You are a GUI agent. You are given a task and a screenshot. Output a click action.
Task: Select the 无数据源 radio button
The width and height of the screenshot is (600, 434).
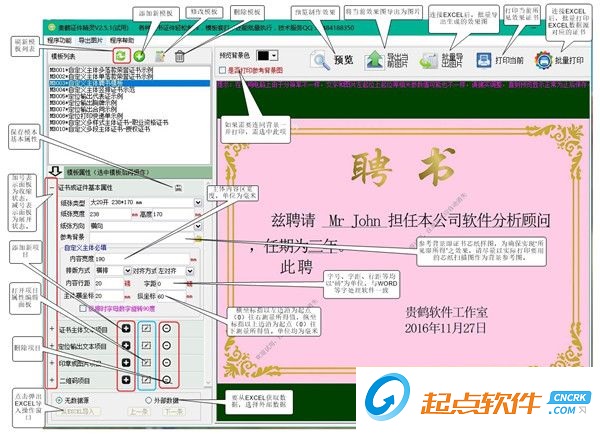tap(59, 400)
